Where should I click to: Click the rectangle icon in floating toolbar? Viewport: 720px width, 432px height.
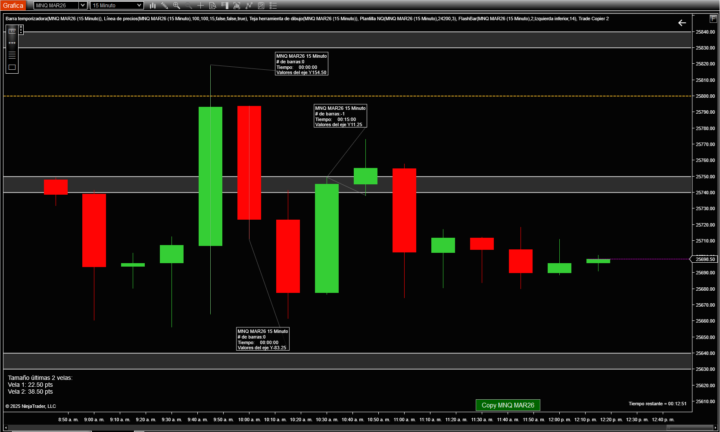pos(12,67)
